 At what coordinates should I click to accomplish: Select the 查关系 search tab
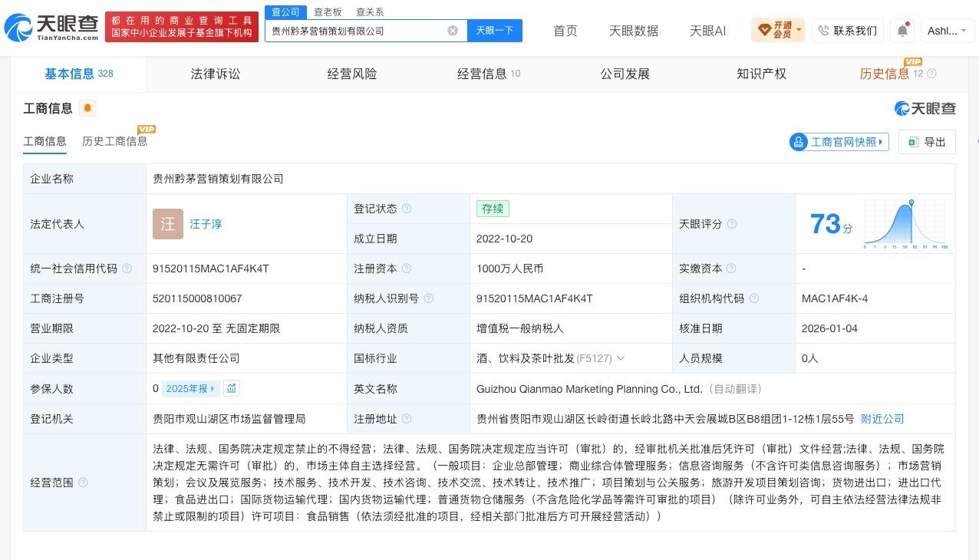coord(370,12)
